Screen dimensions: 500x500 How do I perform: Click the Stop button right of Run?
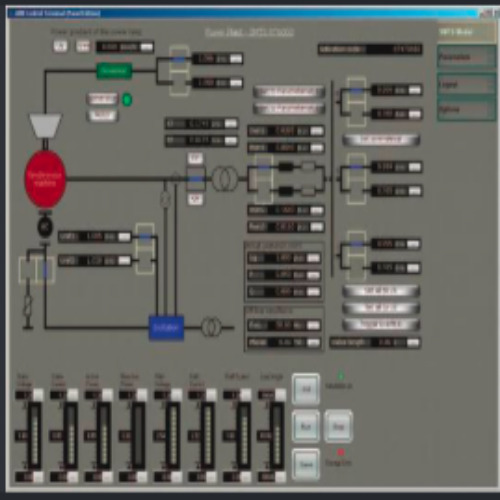(x=338, y=426)
